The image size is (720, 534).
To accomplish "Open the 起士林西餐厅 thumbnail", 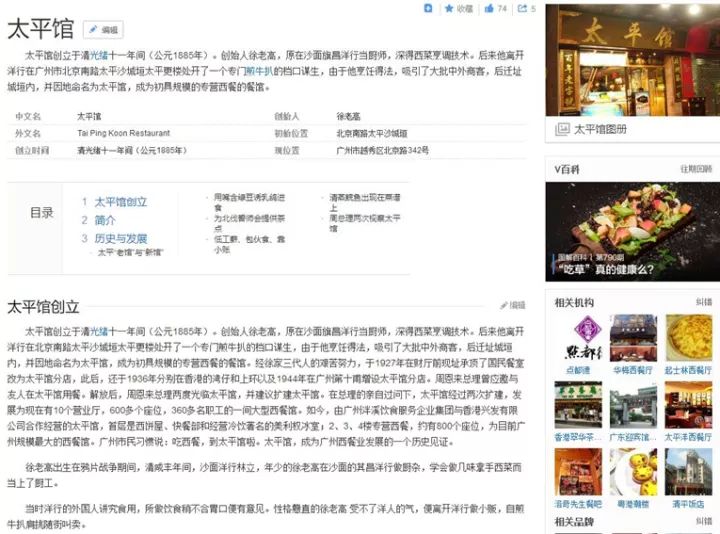I will [x=688, y=338].
